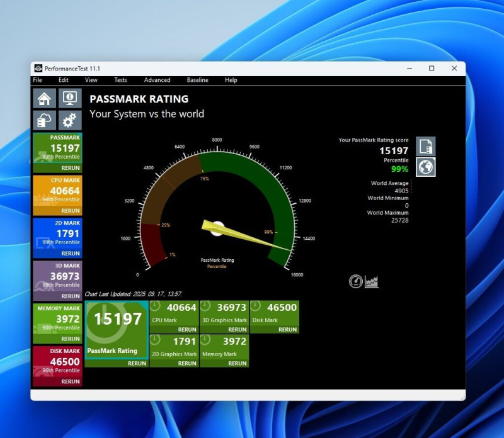
Task: Click the Chart Last Updated timestamp
Action: [x=134, y=294]
